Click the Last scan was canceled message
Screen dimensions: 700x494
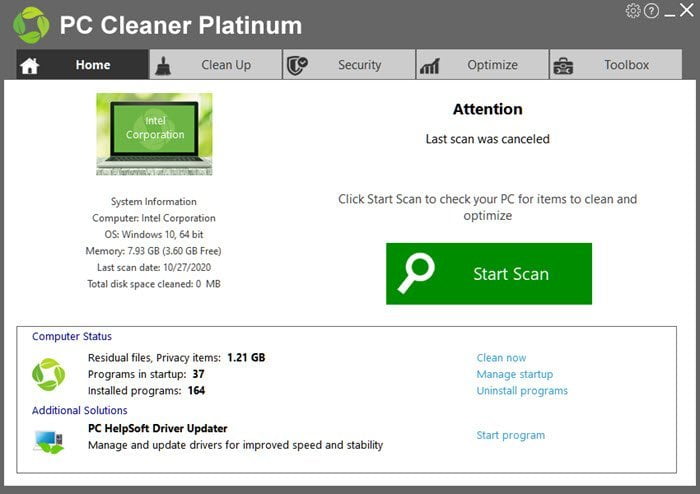[x=488, y=139]
